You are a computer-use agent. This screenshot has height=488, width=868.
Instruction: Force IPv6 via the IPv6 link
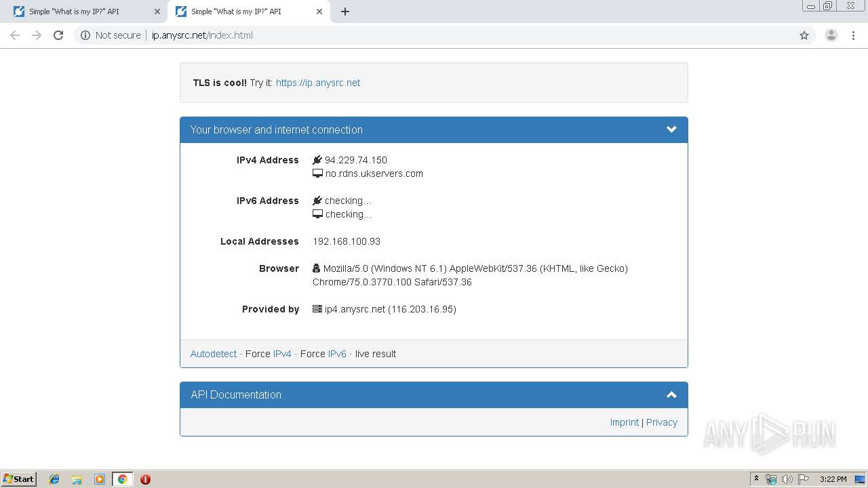click(x=337, y=354)
